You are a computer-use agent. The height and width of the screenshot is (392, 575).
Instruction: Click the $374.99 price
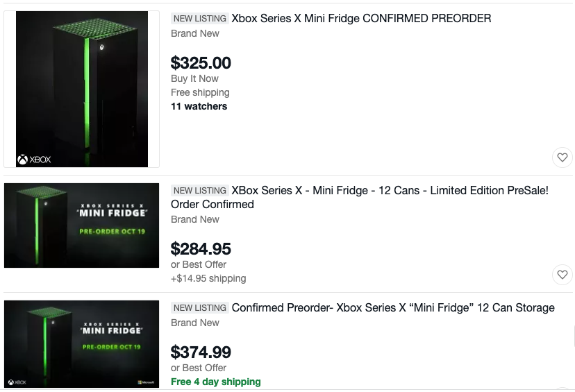pos(201,352)
